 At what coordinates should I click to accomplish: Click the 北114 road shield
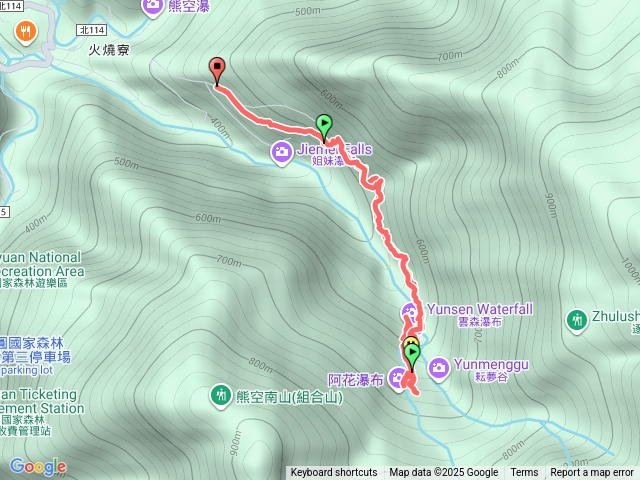(x=92, y=30)
